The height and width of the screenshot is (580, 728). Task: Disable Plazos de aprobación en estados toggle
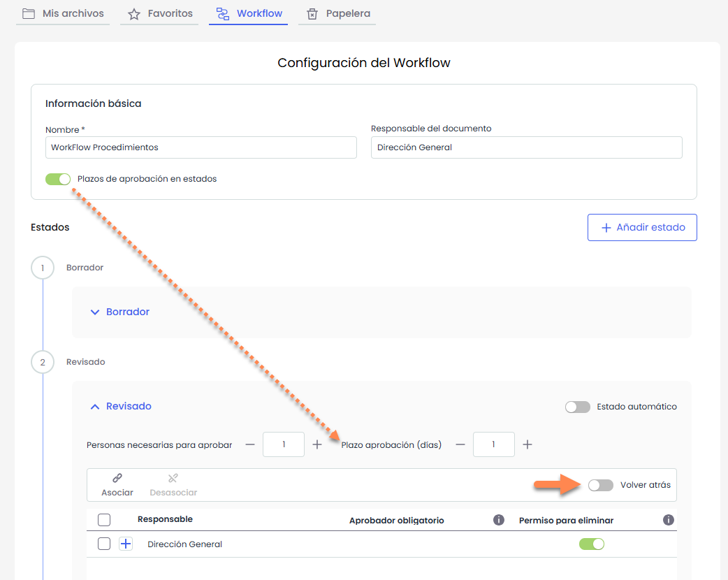tap(58, 179)
